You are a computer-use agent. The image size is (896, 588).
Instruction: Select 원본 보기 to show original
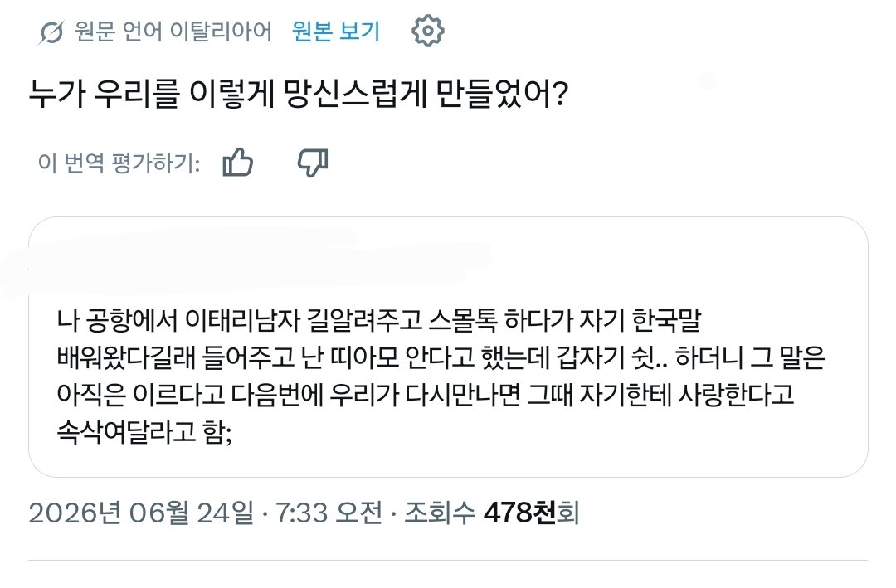click(x=336, y=31)
